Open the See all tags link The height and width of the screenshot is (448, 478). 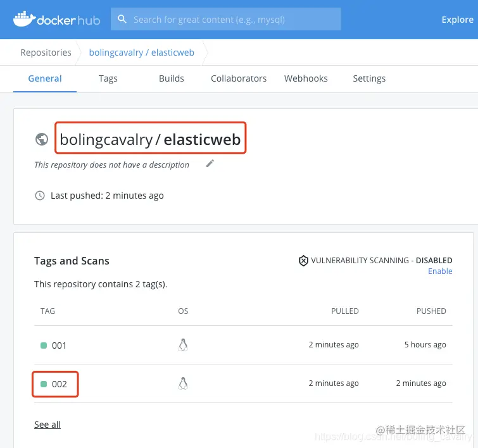(x=47, y=424)
